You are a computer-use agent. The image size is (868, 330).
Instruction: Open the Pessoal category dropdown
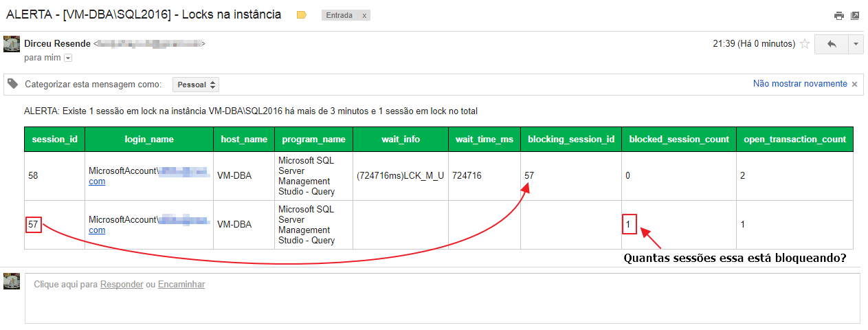pyautogui.click(x=196, y=85)
